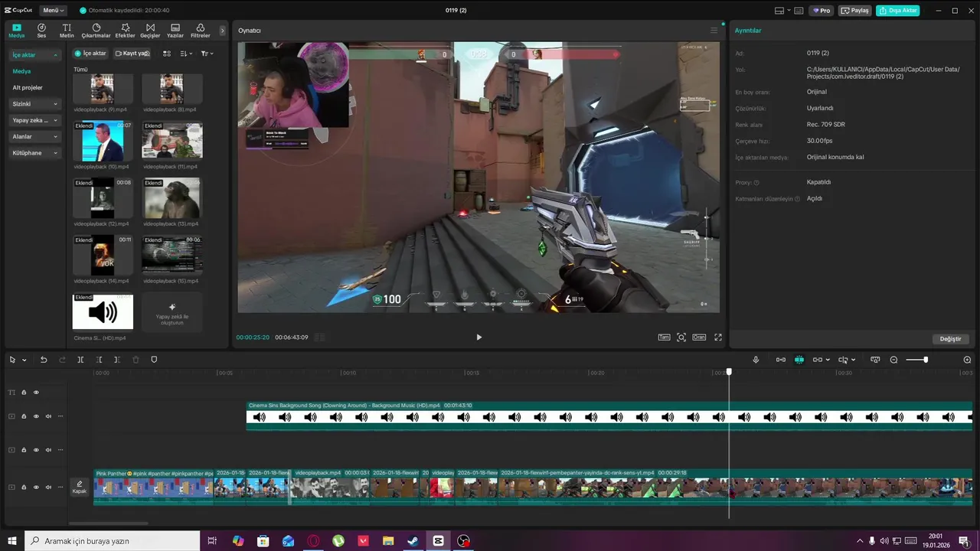Change media grid view icon

(167, 54)
